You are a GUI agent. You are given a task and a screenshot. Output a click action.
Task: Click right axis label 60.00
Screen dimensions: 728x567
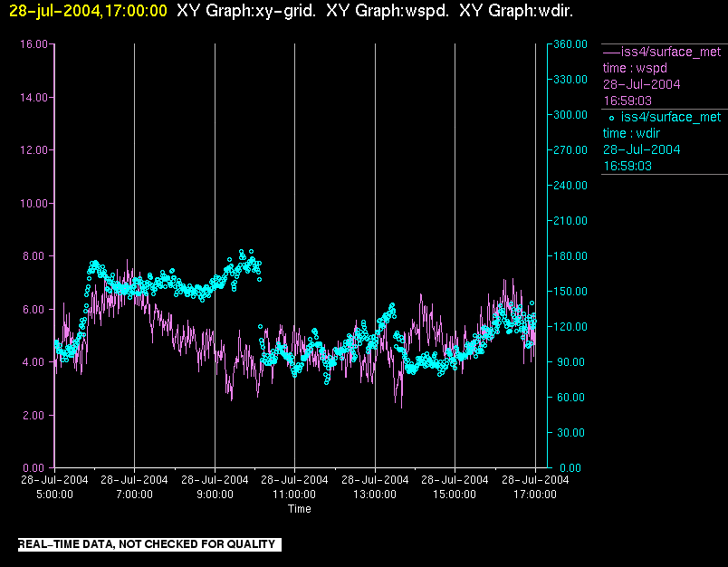coord(570,397)
